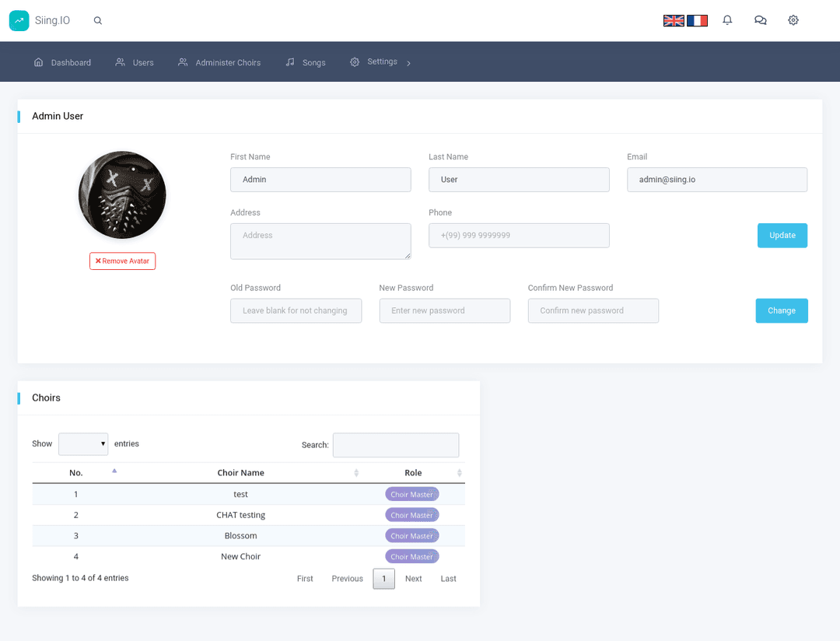Go to First page of choirs
840x641 pixels.
pyautogui.click(x=305, y=579)
